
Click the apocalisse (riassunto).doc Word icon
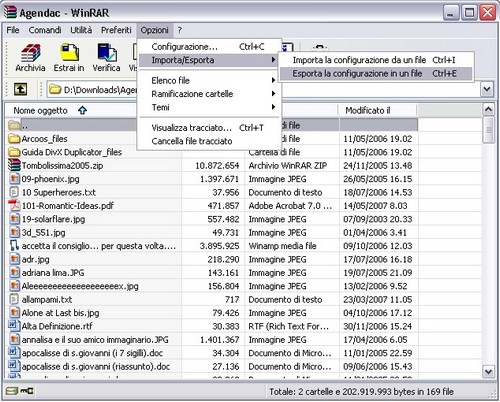point(14,366)
